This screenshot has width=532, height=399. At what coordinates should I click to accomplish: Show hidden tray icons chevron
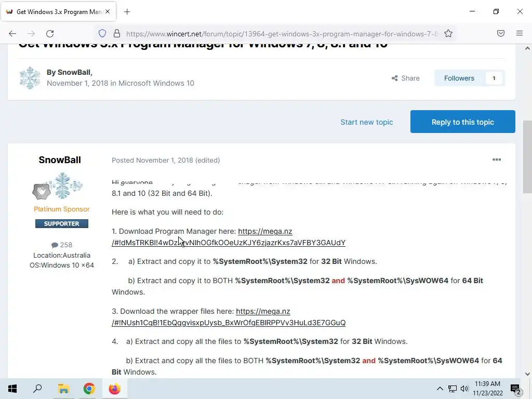[440, 389]
